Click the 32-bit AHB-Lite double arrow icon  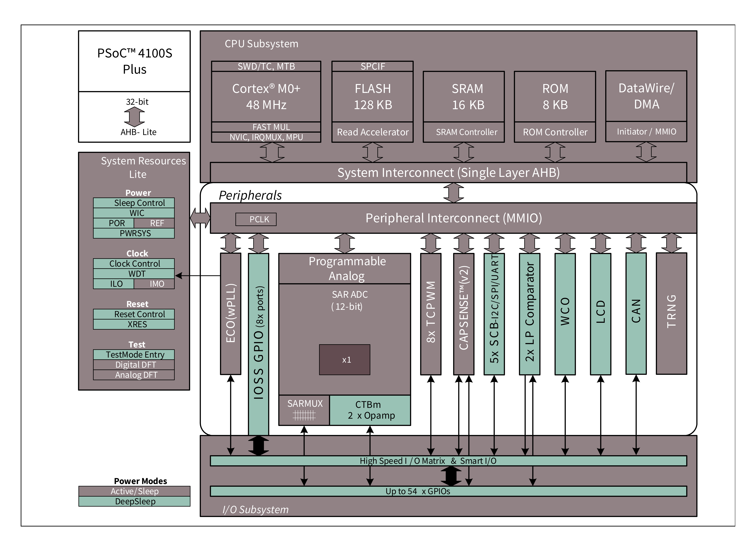[134, 117]
